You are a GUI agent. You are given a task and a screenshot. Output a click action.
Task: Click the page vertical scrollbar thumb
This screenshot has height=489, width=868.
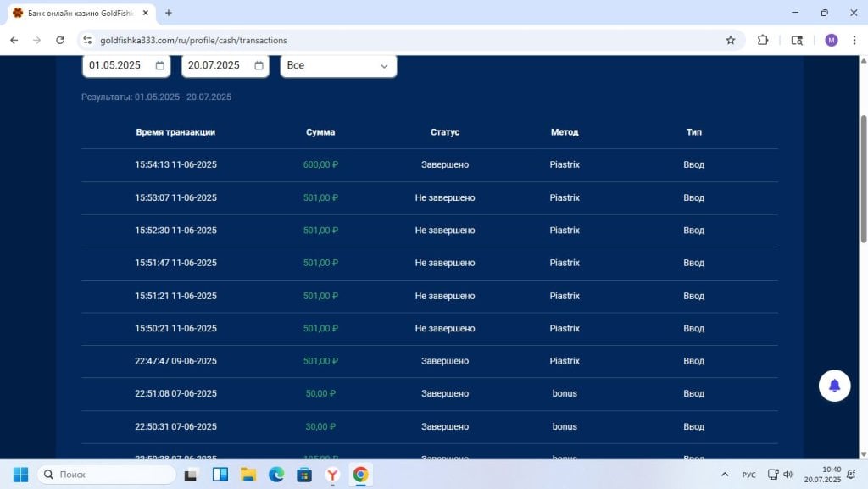click(x=863, y=179)
